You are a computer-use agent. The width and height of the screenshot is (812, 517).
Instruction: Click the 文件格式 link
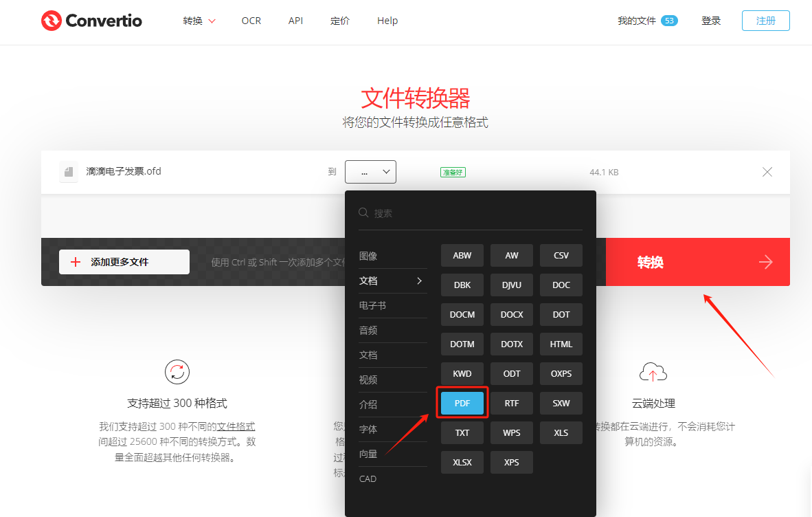[x=236, y=426]
